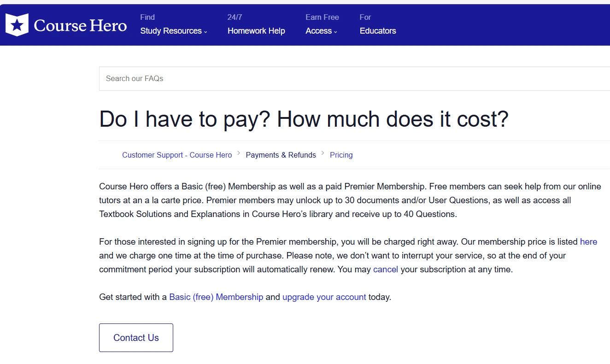Click the Course Hero wordmark text

(80, 25)
